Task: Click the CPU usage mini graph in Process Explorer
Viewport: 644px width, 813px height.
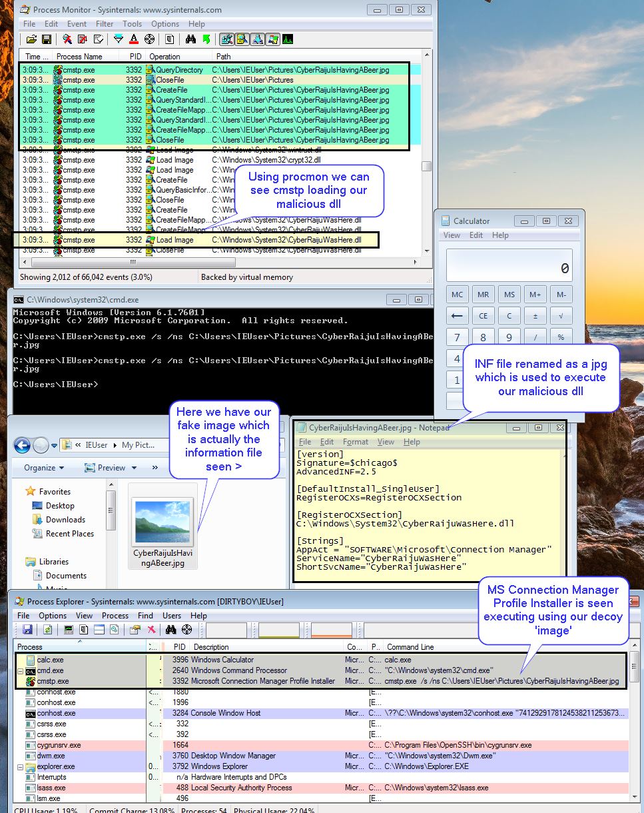Action: pyautogui.click(x=226, y=629)
